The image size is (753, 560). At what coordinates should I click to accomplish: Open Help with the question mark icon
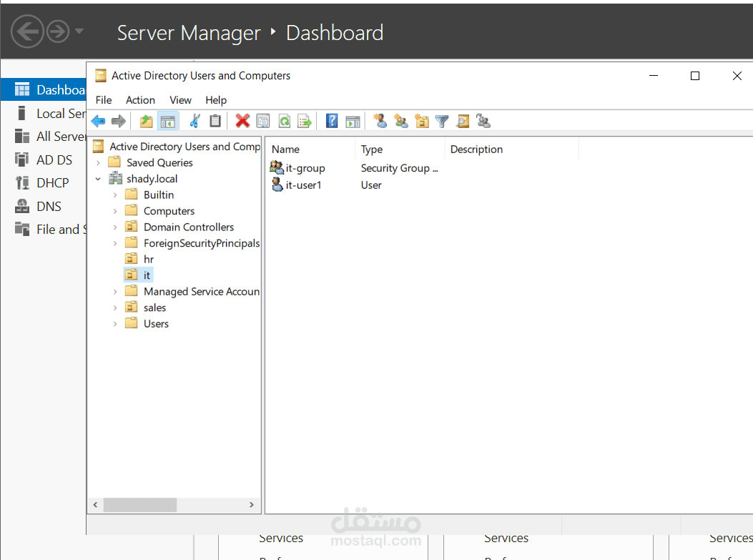[332, 122]
